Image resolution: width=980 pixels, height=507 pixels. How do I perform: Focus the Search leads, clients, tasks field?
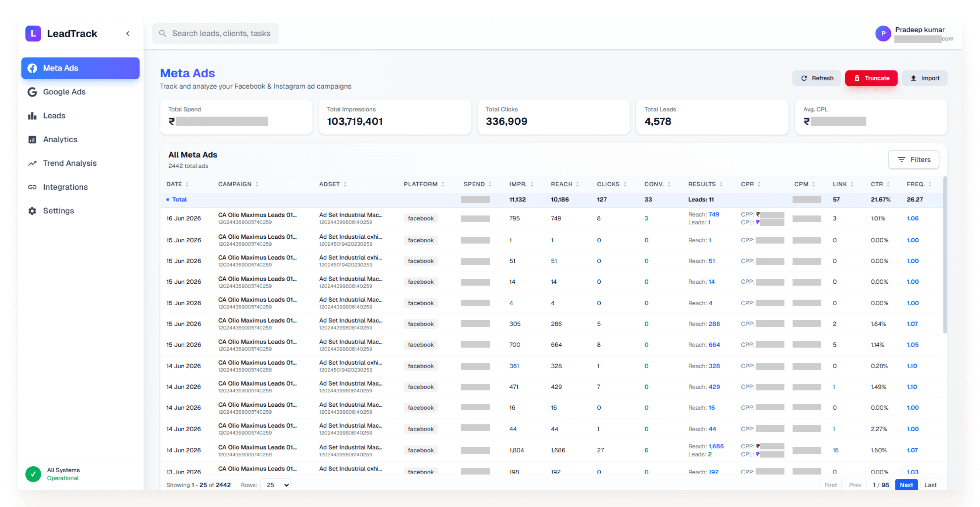point(215,34)
